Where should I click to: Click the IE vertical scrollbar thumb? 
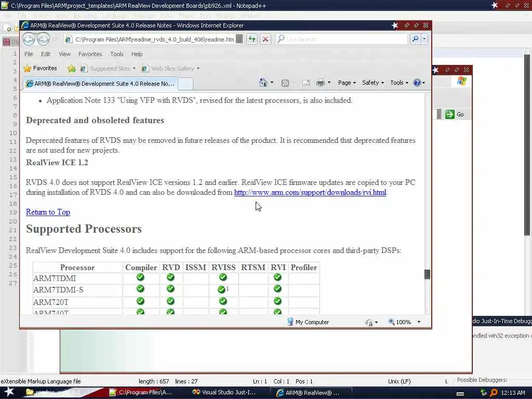pyautogui.click(x=427, y=274)
